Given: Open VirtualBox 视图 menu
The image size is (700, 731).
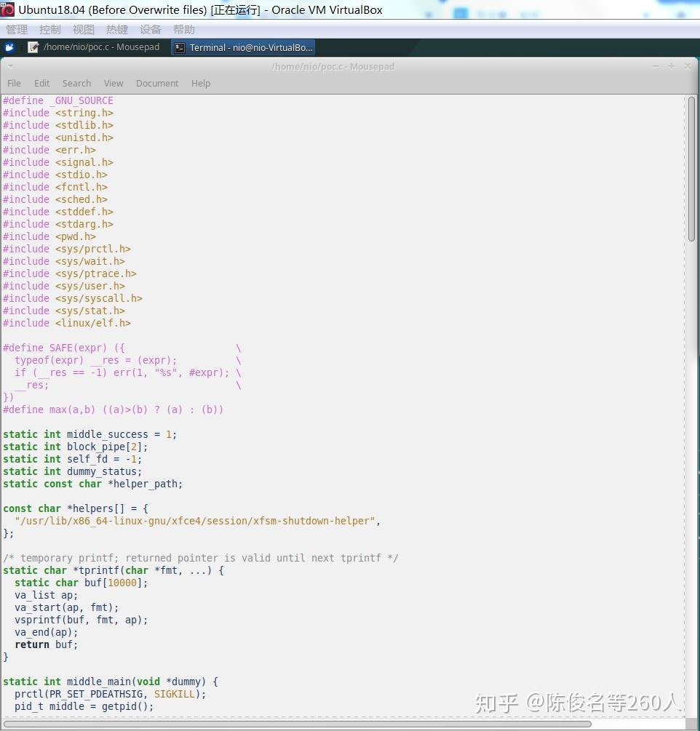Looking at the screenshot, I should tap(84, 30).
